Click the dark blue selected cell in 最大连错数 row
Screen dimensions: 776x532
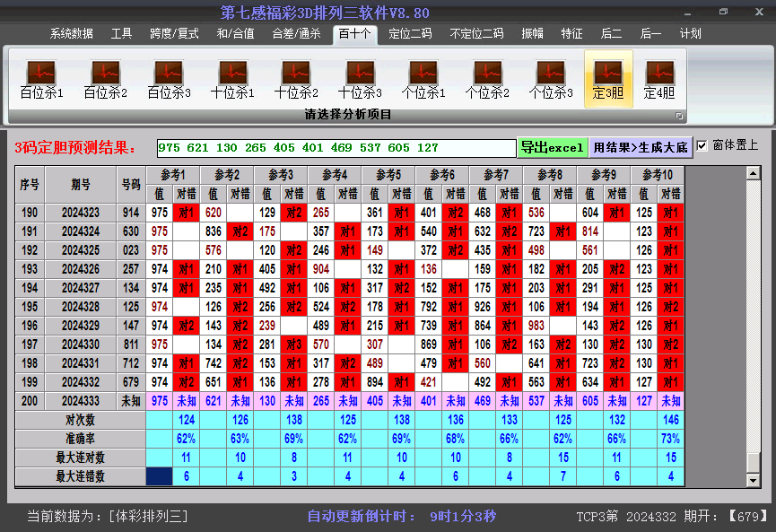coord(160,476)
